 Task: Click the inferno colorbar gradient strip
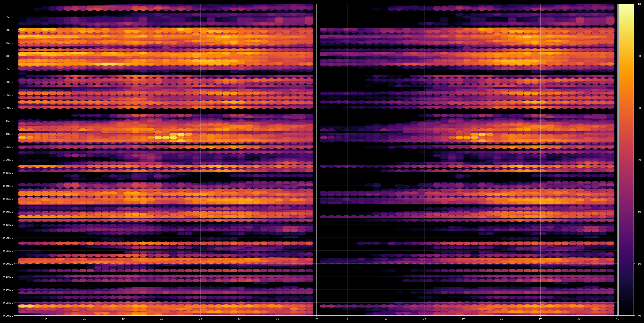(x=626, y=160)
